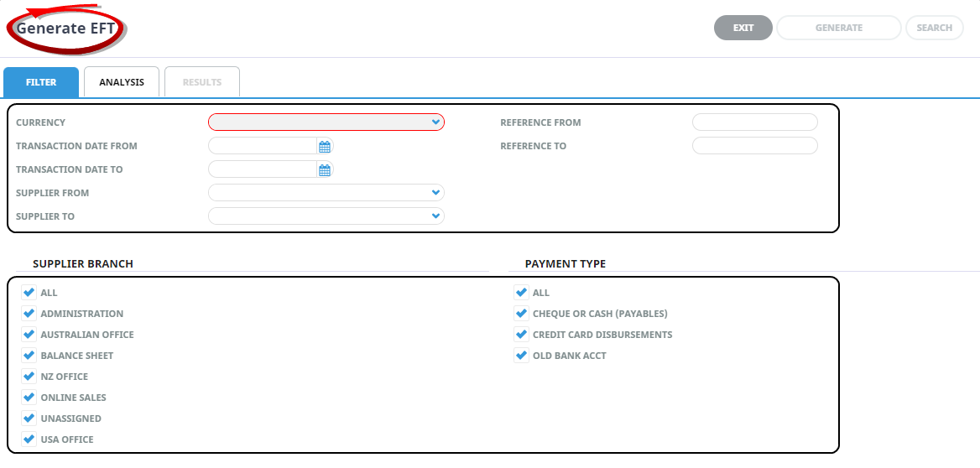Open the Transaction Date From calendar picker
This screenshot has height=468, width=980.
pyautogui.click(x=325, y=146)
